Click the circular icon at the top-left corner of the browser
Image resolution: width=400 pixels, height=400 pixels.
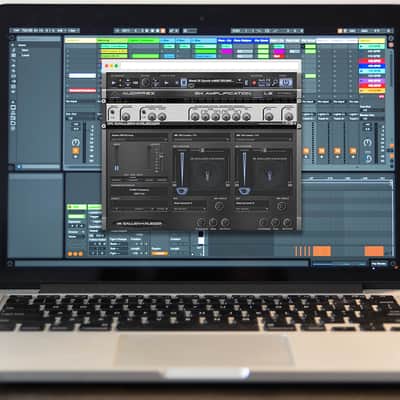pyautogui.click(x=12, y=38)
